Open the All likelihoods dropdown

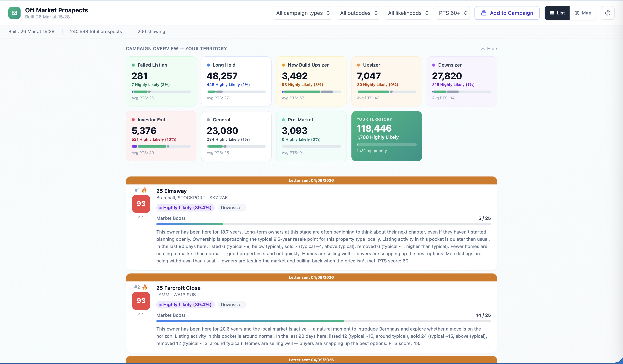tap(408, 13)
